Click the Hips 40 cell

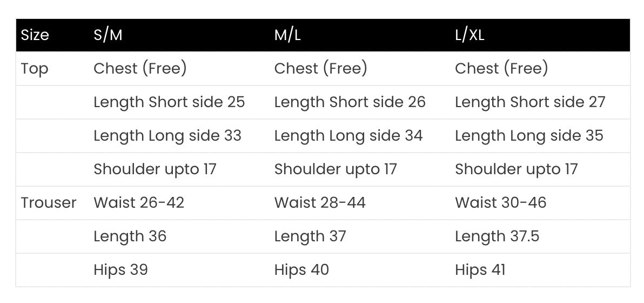[301, 270]
